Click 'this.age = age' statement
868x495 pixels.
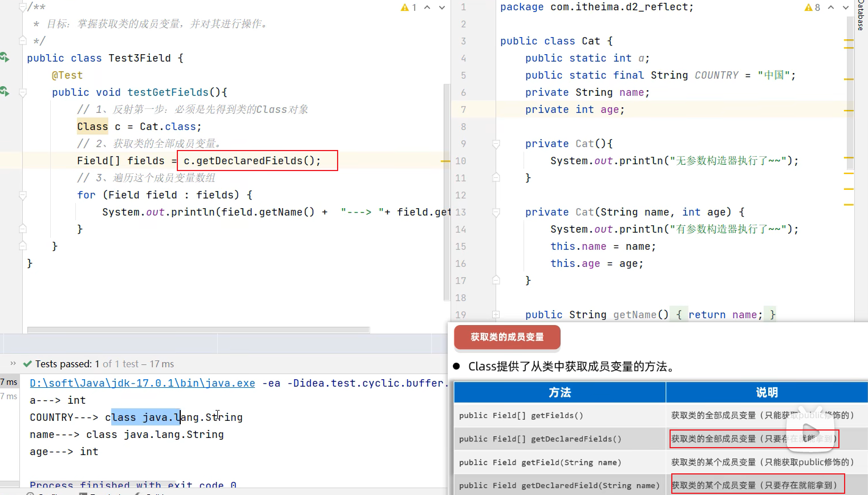(x=597, y=263)
